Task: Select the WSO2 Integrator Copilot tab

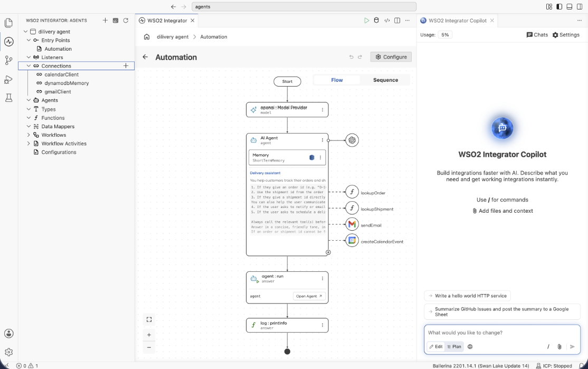Action: tap(458, 21)
